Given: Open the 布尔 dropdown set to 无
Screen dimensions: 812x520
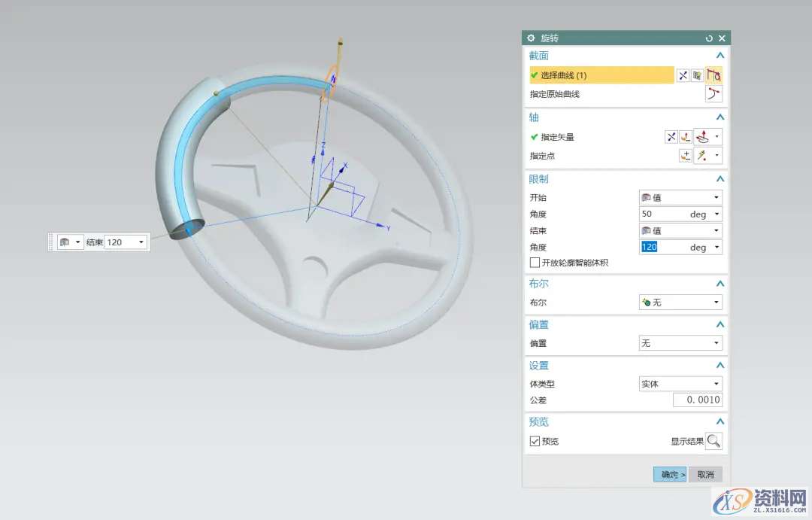Looking at the screenshot, I should click(680, 303).
